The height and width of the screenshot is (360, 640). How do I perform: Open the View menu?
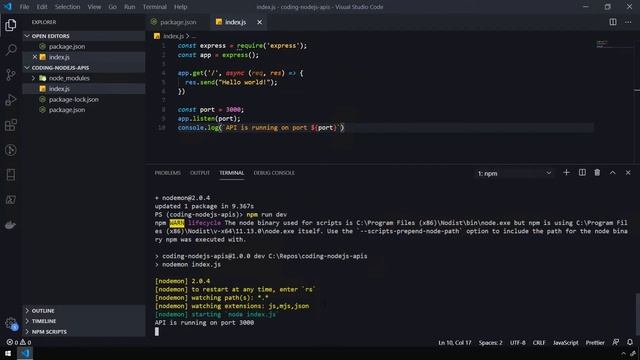coord(94,7)
